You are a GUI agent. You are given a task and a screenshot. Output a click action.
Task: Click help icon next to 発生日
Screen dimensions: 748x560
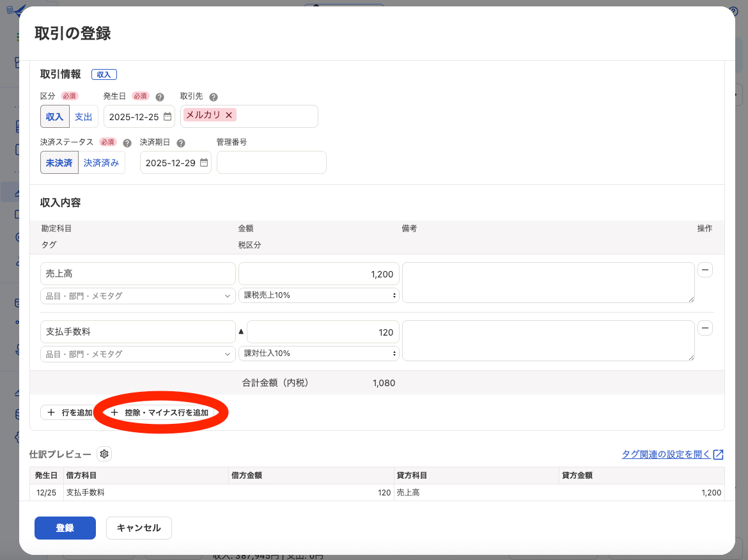point(160,97)
